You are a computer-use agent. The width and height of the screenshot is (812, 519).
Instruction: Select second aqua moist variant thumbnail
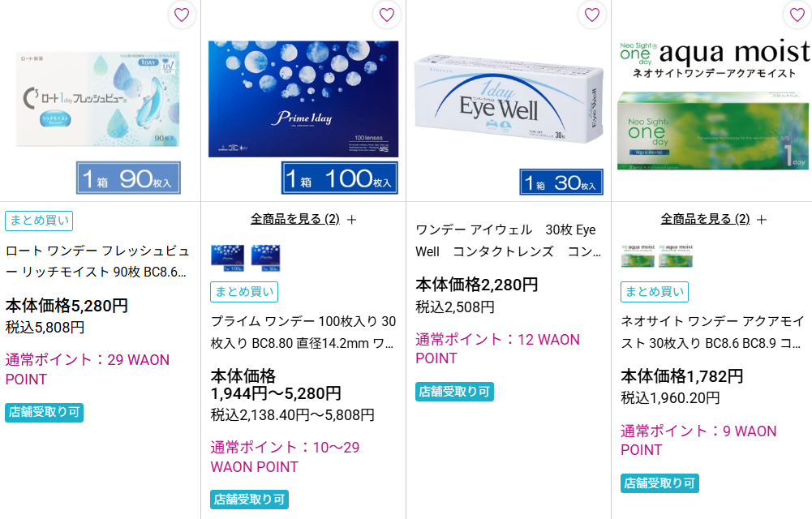[x=676, y=255]
